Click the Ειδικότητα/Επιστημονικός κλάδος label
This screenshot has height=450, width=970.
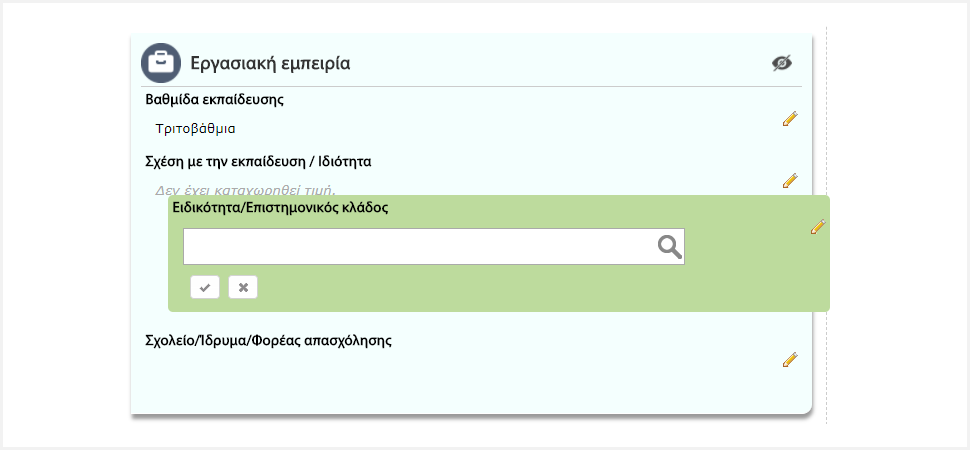pyautogui.click(x=280, y=208)
